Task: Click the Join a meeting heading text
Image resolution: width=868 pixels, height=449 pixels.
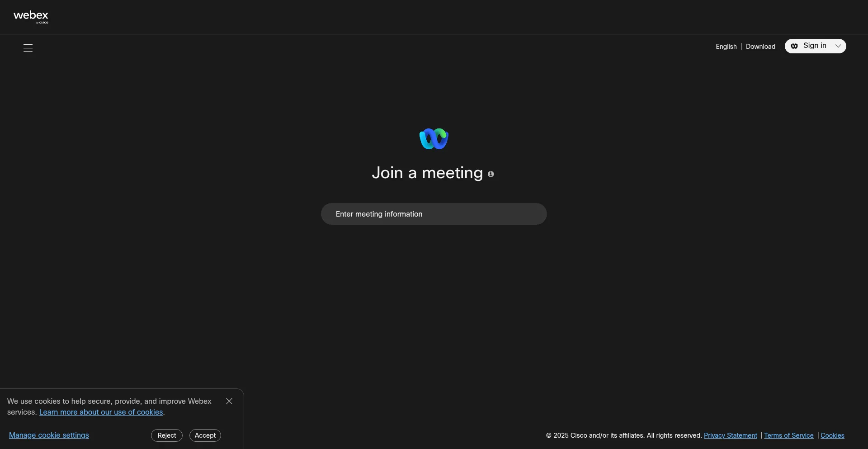Action: (427, 173)
